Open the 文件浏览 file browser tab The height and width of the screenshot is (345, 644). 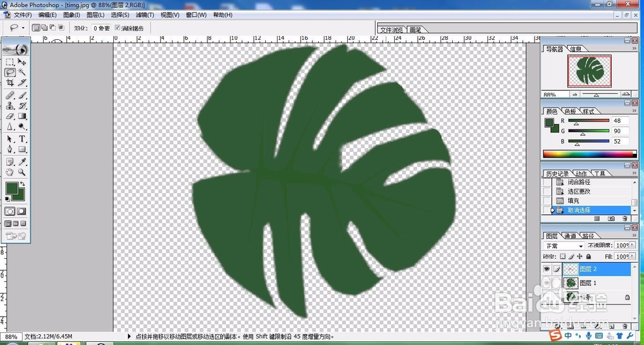392,30
